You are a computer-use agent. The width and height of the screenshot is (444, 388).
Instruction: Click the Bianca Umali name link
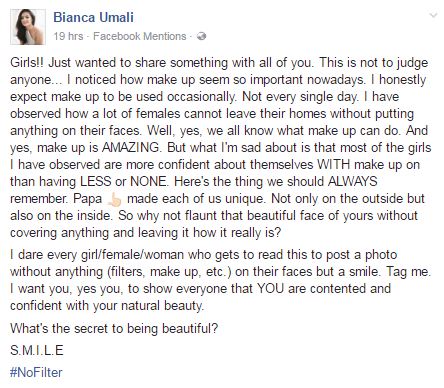click(x=93, y=17)
